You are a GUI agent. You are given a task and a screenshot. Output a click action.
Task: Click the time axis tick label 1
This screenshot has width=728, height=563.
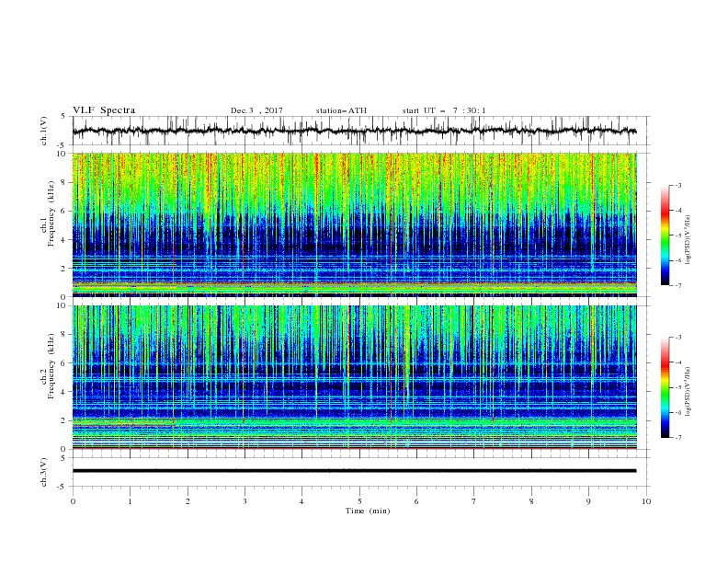pos(131,501)
